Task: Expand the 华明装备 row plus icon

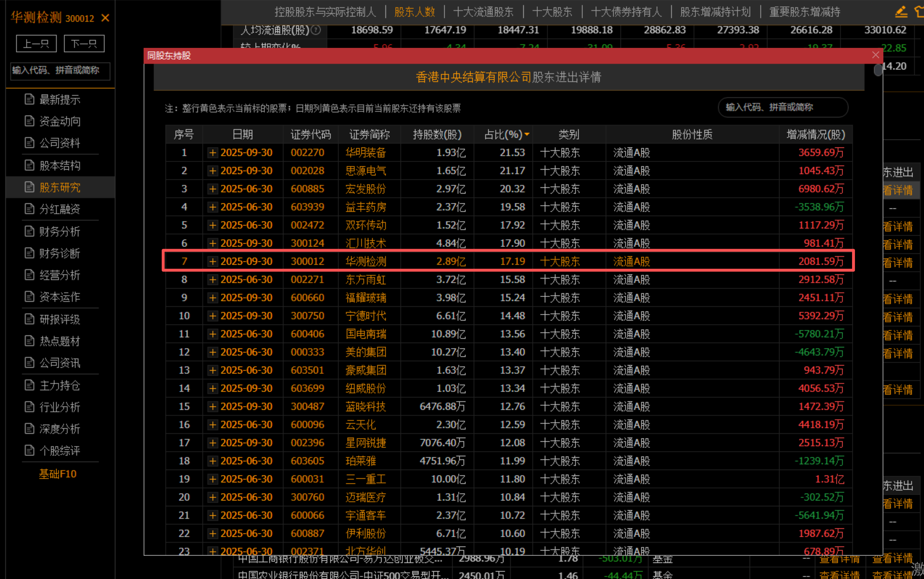Action: pos(213,153)
